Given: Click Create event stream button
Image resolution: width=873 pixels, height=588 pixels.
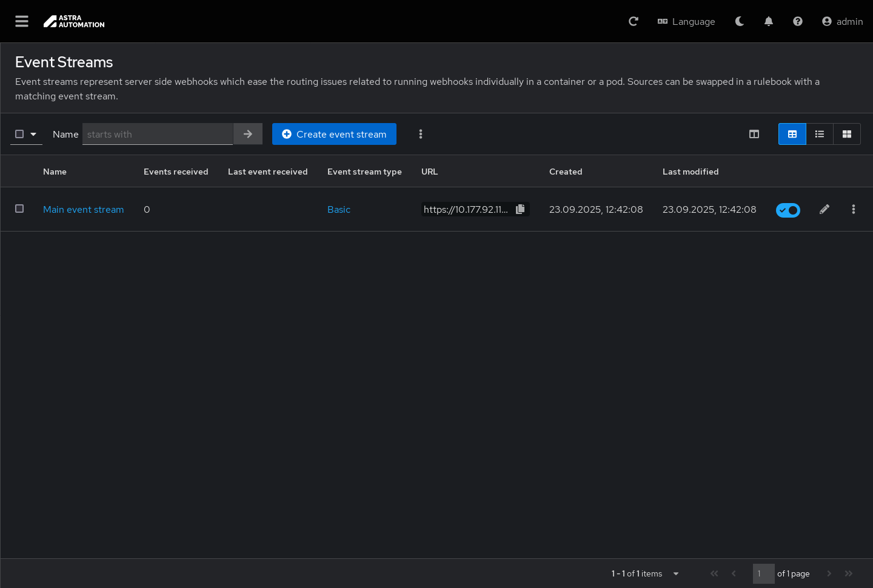Looking at the screenshot, I should (x=334, y=134).
